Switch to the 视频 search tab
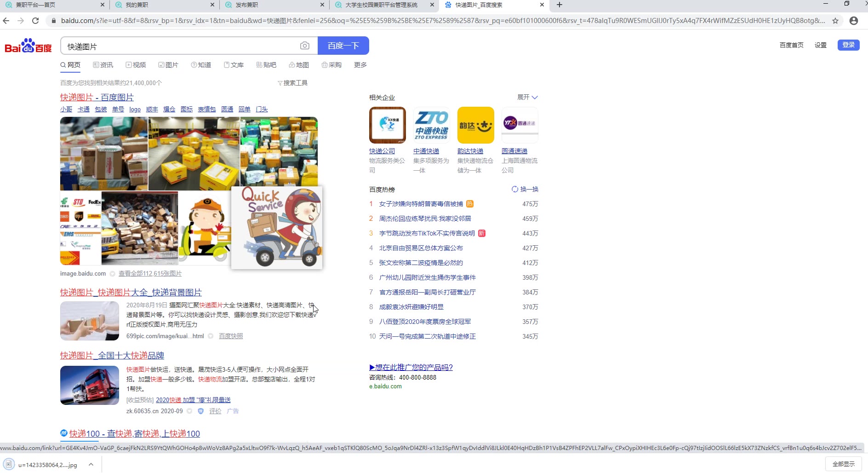 (x=136, y=65)
